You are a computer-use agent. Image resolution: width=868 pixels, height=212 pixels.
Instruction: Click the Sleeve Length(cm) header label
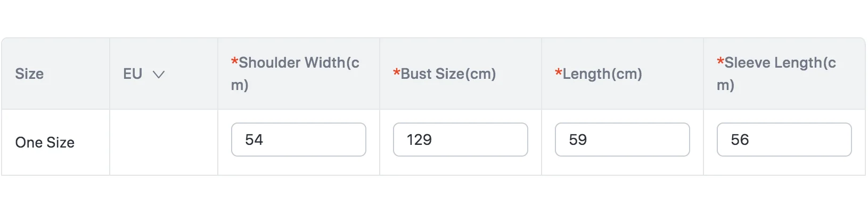[776, 74]
